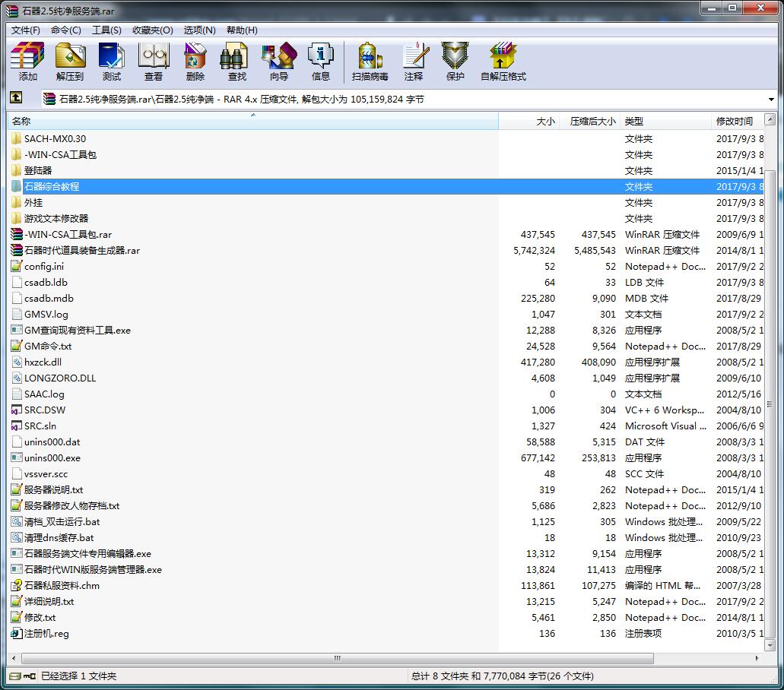Click the 删除 (Delete) toolbar icon
The image size is (784, 690).
(195, 55)
